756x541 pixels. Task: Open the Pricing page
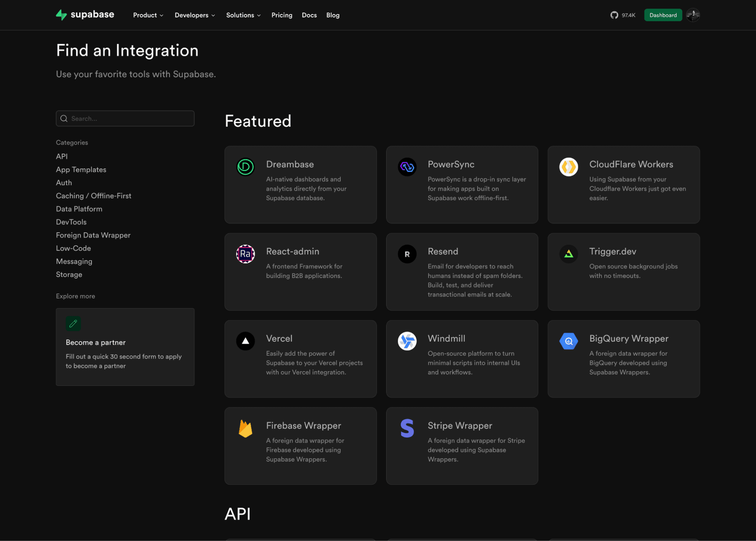[282, 15]
